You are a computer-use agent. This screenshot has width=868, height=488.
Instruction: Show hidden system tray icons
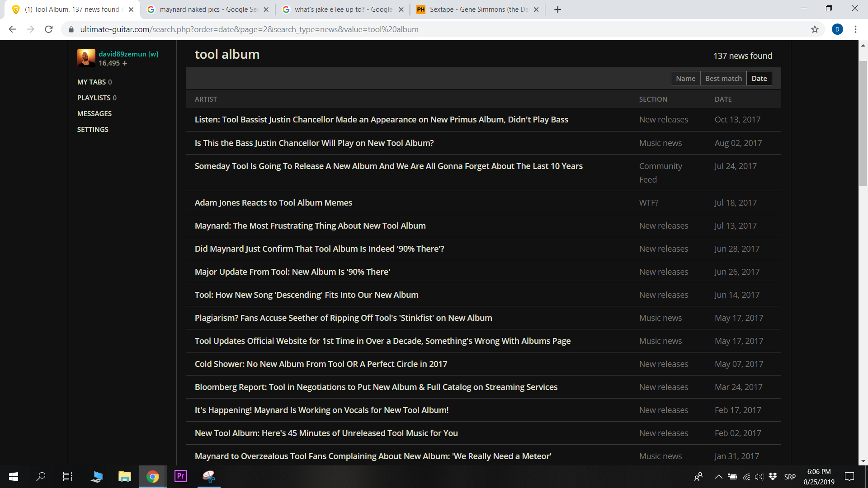coord(718,477)
